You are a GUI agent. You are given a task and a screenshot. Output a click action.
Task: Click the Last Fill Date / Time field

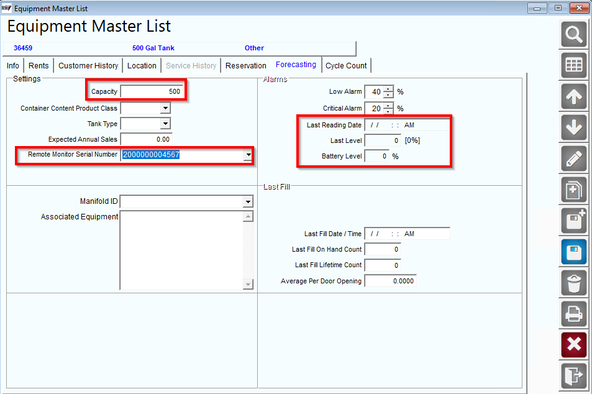coord(407,234)
